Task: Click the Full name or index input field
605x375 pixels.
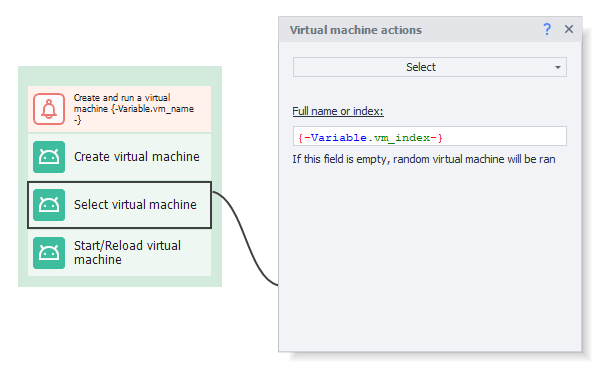Action: (429, 136)
